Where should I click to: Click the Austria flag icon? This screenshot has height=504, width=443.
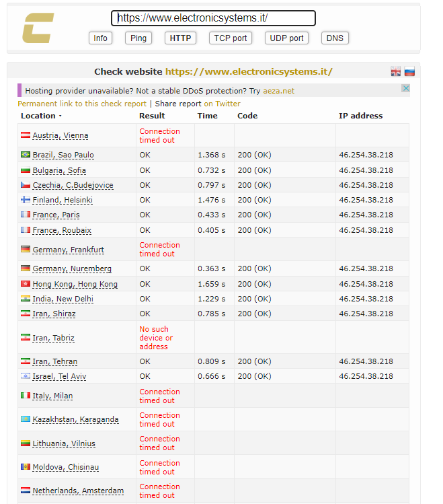pyautogui.click(x=26, y=135)
